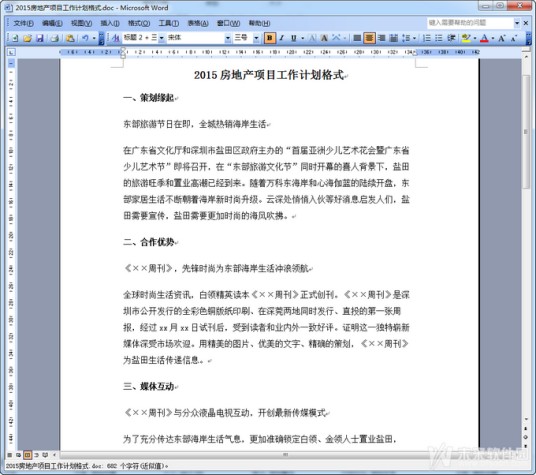Toggle underline formatting
Image resolution: width=536 pixels, height=475 pixels.
[294, 38]
